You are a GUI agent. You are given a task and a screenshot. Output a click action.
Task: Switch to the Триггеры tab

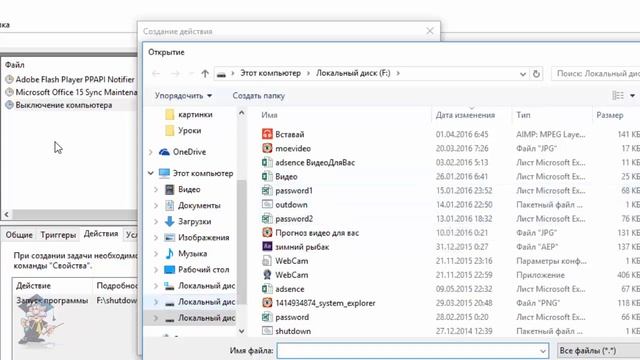[58, 235]
